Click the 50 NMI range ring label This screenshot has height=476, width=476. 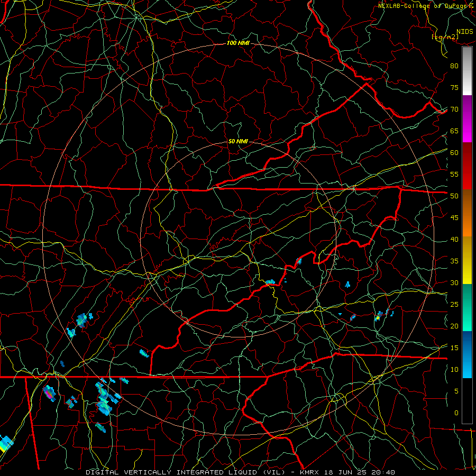[238, 141]
